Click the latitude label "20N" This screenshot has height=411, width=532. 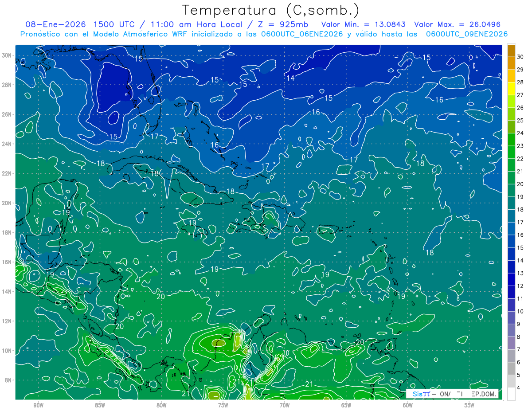point(7,203)
